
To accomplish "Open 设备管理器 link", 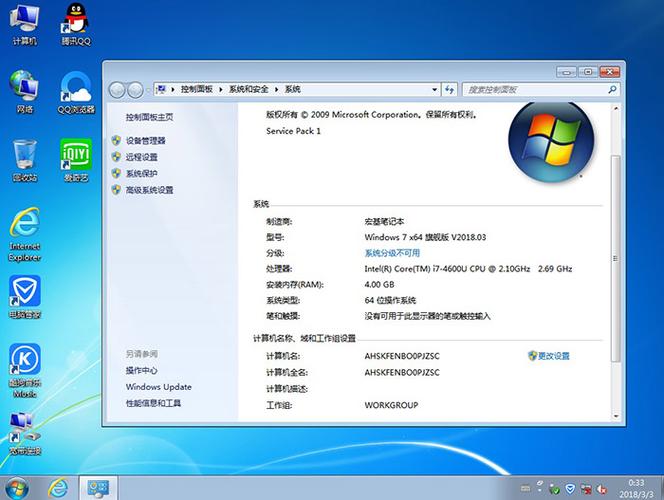I will click(x=146, y=141).
